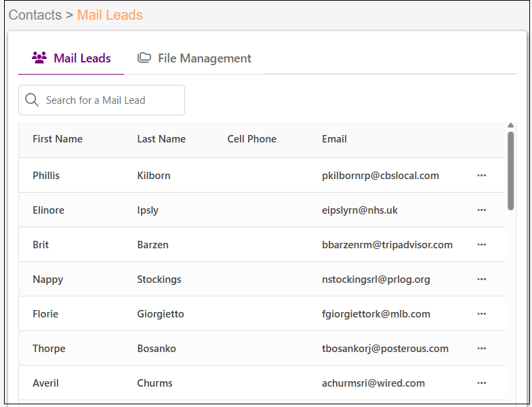The image size is (532, 407).
Task: Sort by the First Name column header
Action: (58, 139)
